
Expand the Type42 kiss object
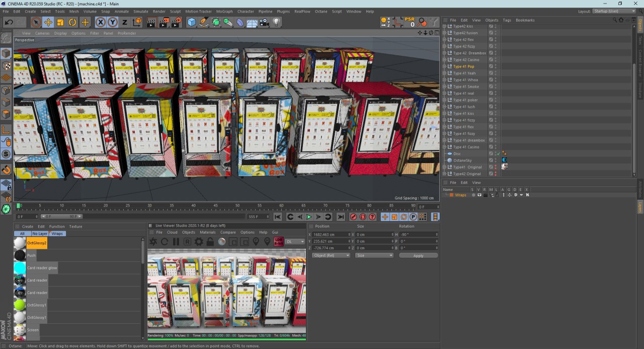pyautogui.click(x=444, y=26)
